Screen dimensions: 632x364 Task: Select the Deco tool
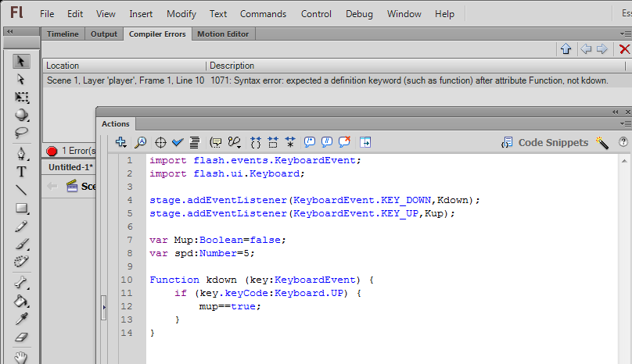click(x=21, y=262)
